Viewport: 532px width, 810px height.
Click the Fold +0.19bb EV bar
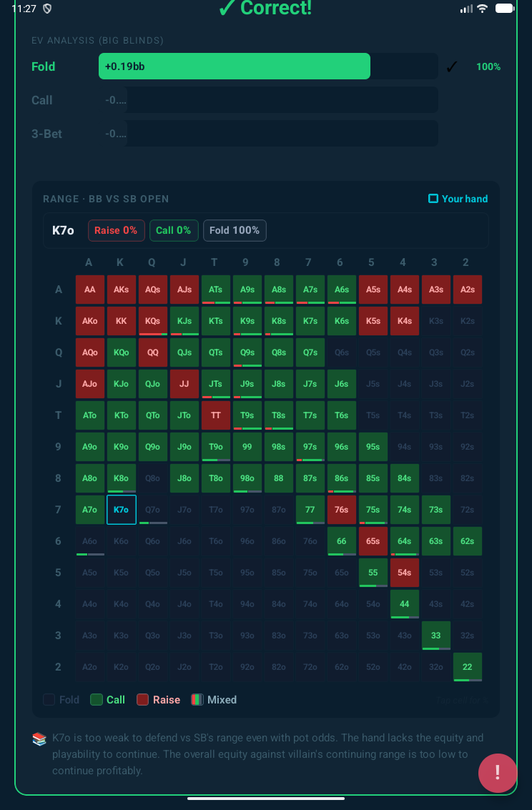point(234,66)
